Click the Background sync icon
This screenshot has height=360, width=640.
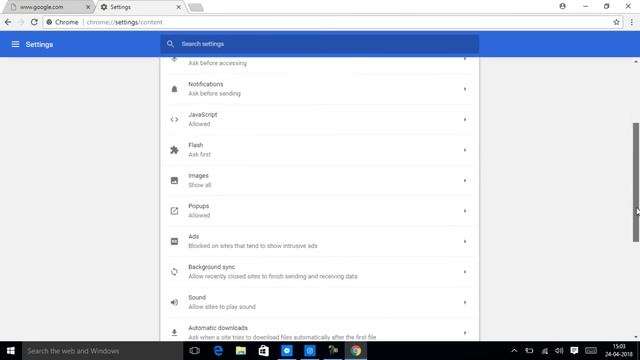[x=174, y=272]
